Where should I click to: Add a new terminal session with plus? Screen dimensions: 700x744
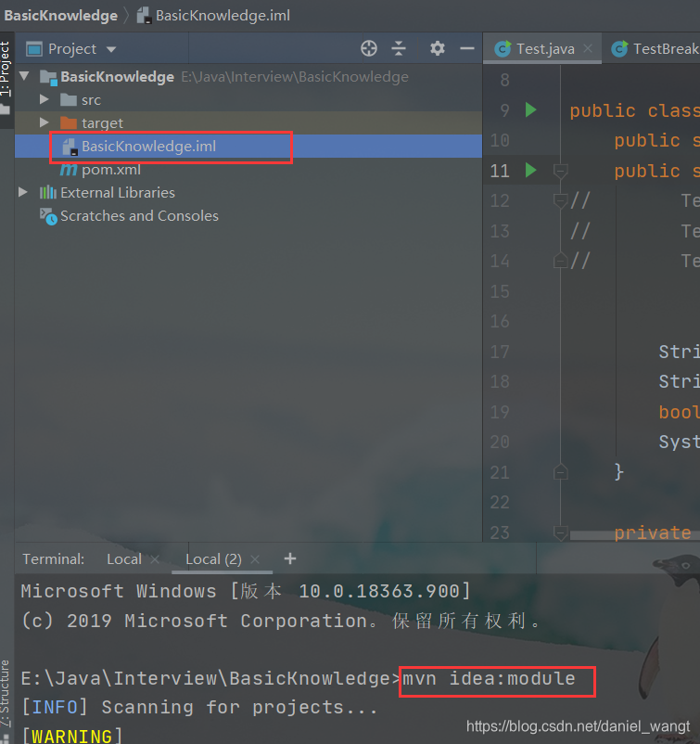[x=290, y=558]
